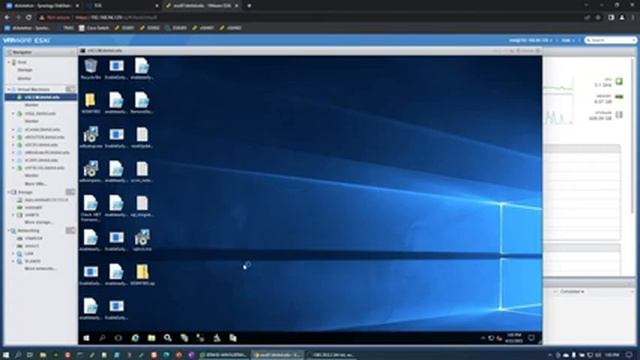The width and height of the screenshot is (640, 360).
Task: Select Virtual Machines in the Navigator
Action: pos(33,89)
